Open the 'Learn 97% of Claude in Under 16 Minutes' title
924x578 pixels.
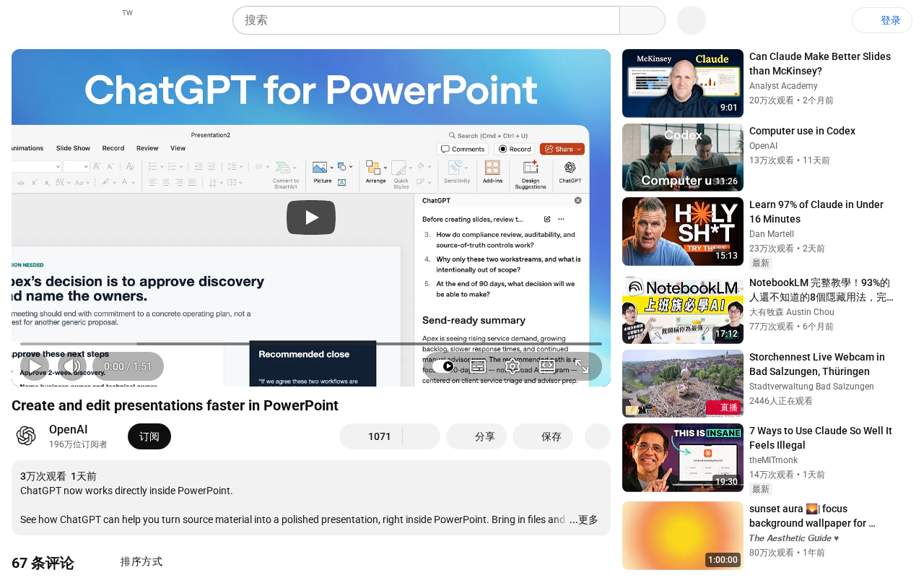coord(816,212)
